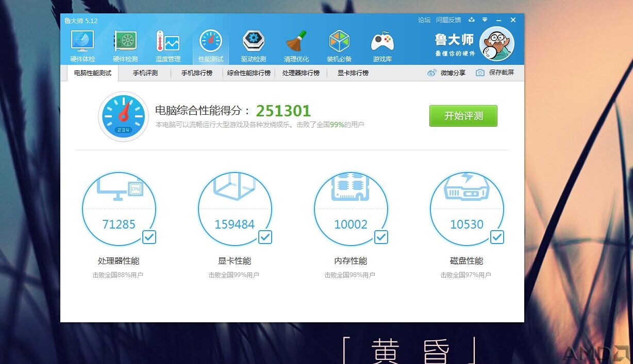633x364 pixels.
Task: View the 显卡排行榜 tab
Action: click(353, 73)
